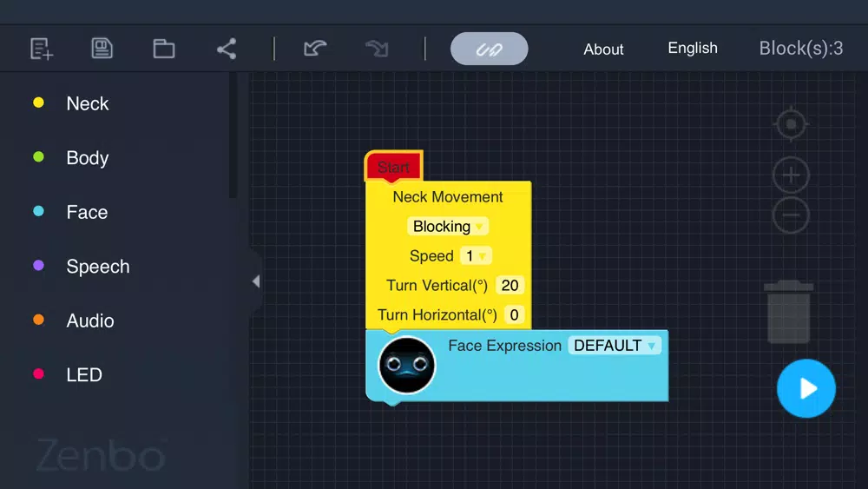Image resolution: width=868 pixels, height=489 pixels.
Task: Click the Zenbo face thumbnail
Action: click(x=407, y=366)
